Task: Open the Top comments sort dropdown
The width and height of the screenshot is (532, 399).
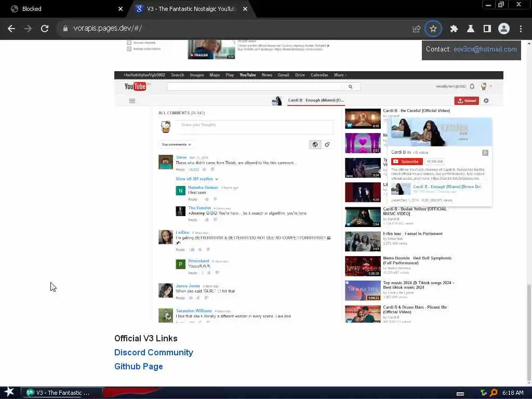Action: pyautogui.click(x=177, y=144)
